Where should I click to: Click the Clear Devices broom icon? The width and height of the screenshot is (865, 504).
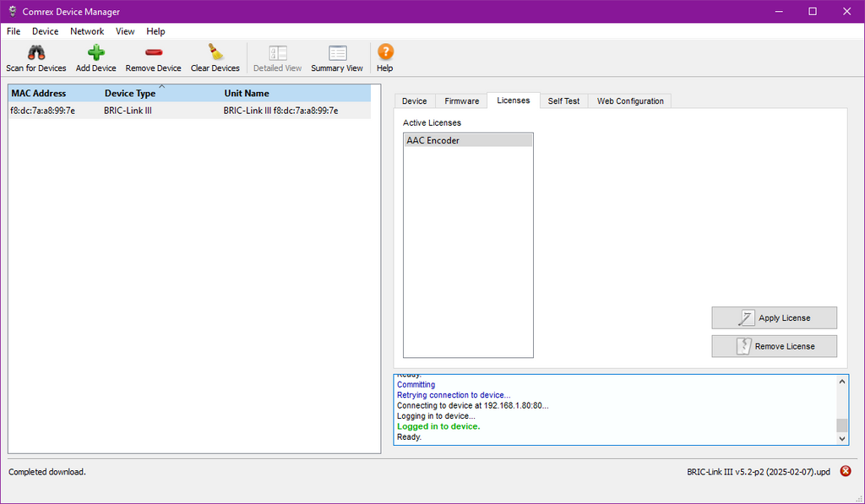[x=215, y=53]
